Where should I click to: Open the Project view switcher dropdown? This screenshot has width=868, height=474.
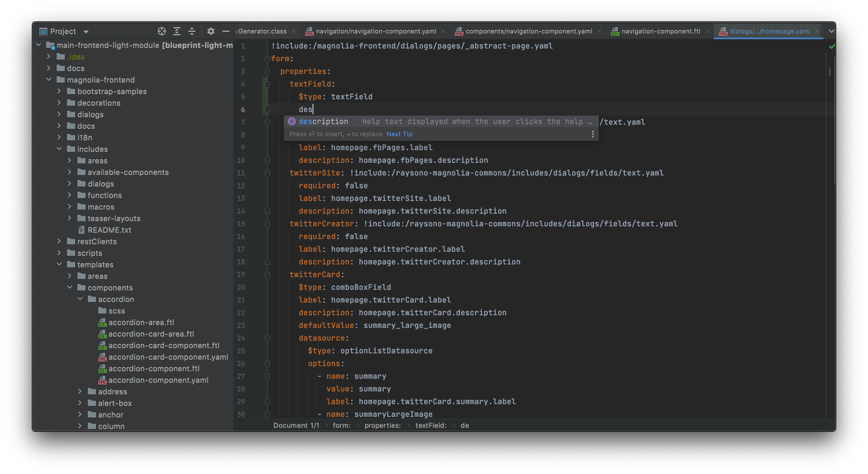tap(85, 31)
